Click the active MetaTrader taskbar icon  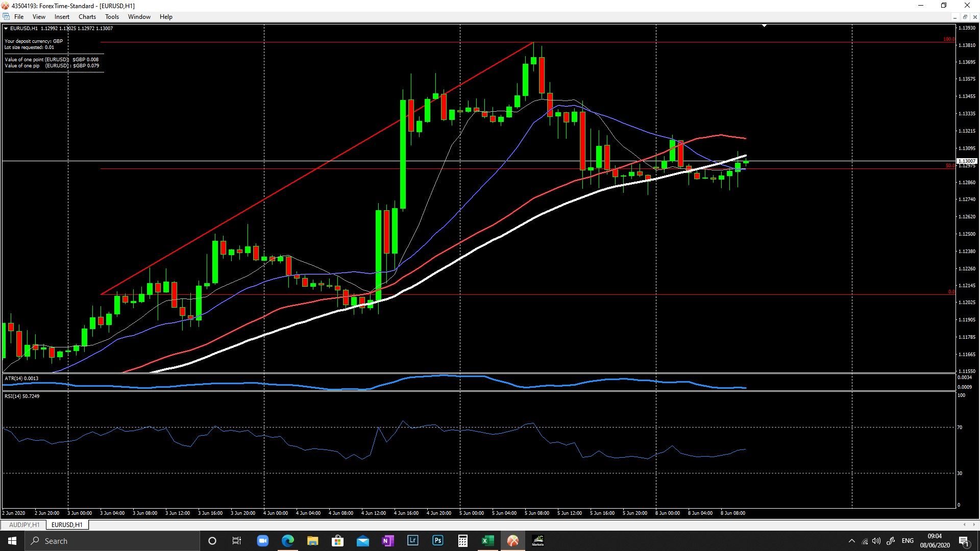(512, 541)
